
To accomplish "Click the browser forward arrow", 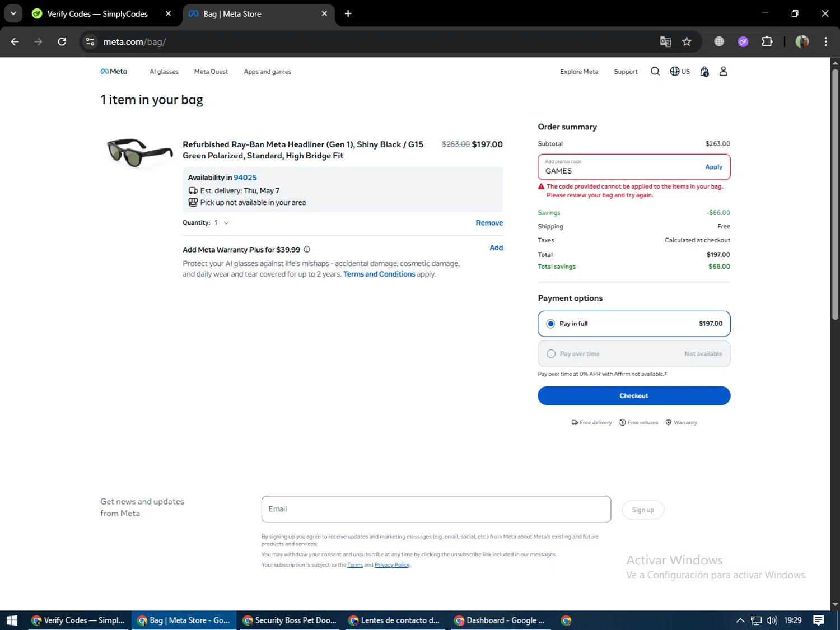I will [38, 41].
